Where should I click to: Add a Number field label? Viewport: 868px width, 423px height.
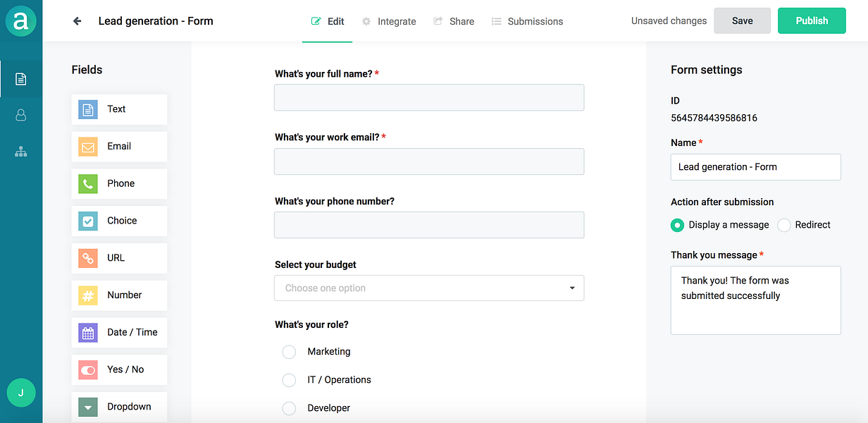click(x=125, y=295)
